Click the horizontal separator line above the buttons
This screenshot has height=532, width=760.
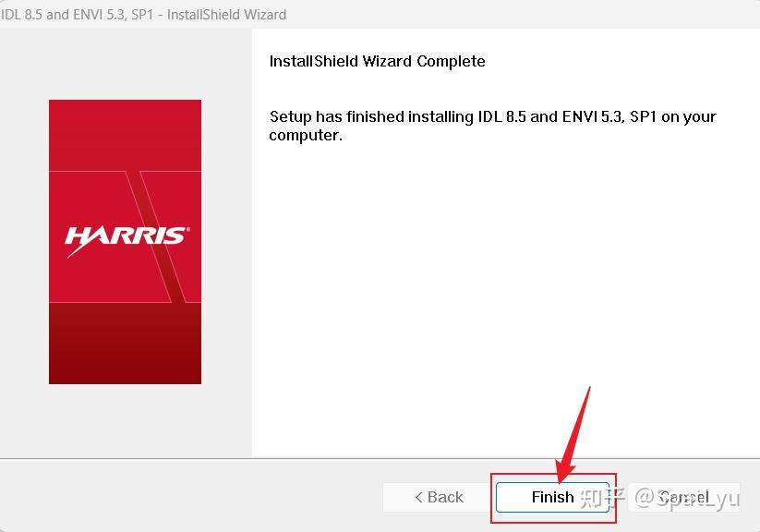coord(380,458)
